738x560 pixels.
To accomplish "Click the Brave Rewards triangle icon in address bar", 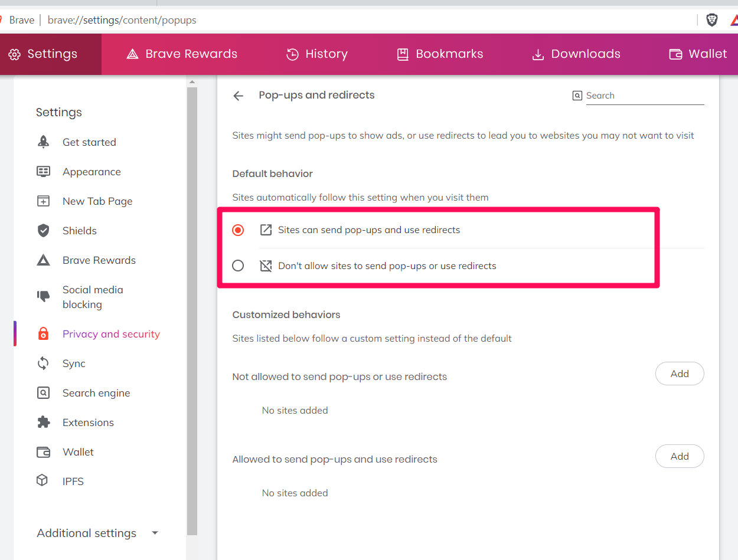I will coord(734,20).
